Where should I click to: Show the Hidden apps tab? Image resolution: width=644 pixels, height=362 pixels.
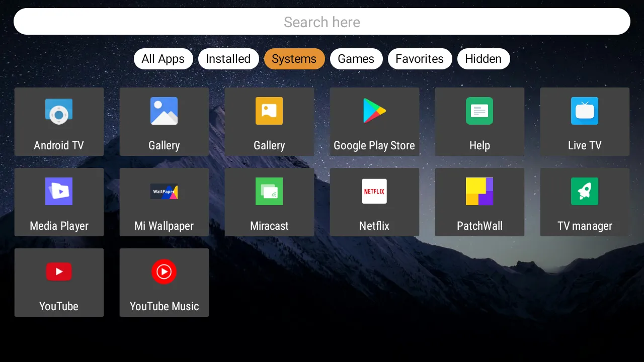pyautogui.click(x=484, y=59)
